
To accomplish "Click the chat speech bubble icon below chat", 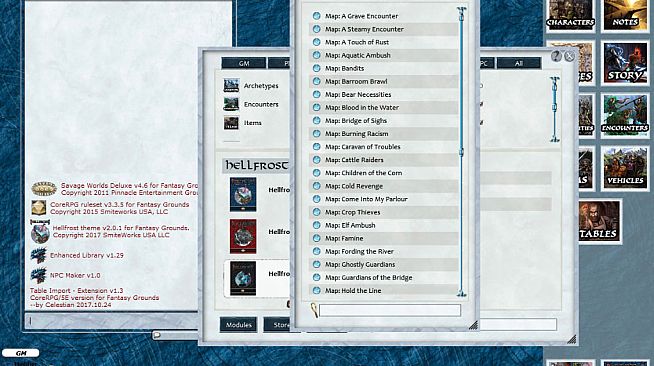I will pyautogui.click(x=157, y=334).
